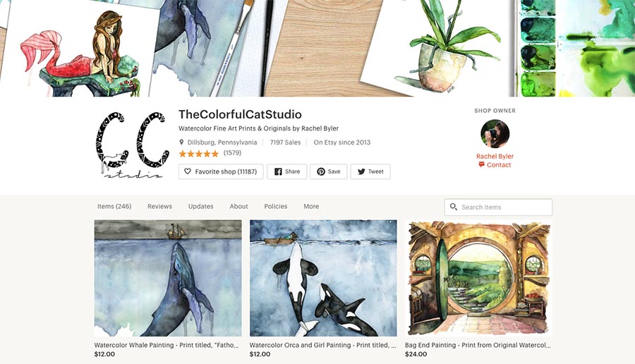Open the shop owner avatar photo
The image size is (635, 364).
(x=495, y=133)
